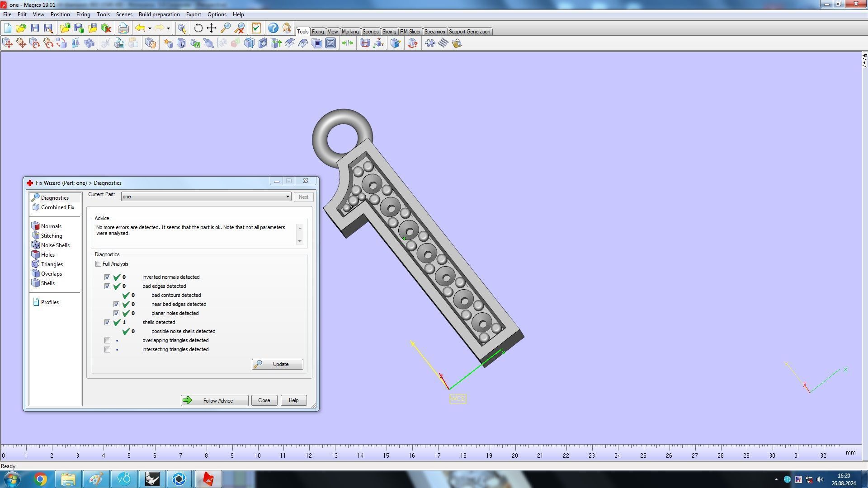
Task: Click the New Project icon
Action: 8,28
